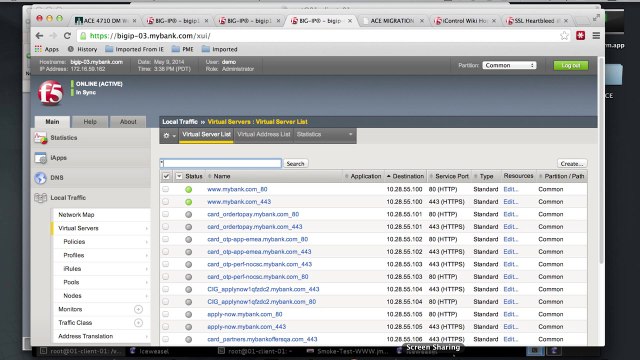Check the box for card_ordertopay.mybank.com_443
The height and width of the screenshot is (360, 640).
[165, 227]
